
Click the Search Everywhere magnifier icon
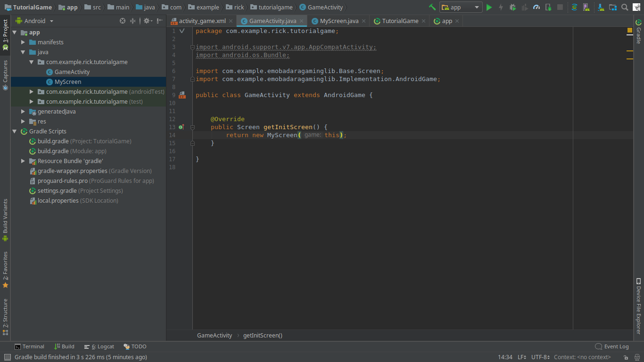[625, 7]
